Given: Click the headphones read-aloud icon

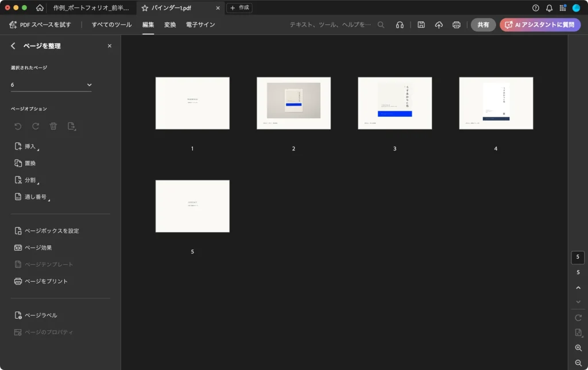Looking at the screenshot, I should tap(400, 25).
